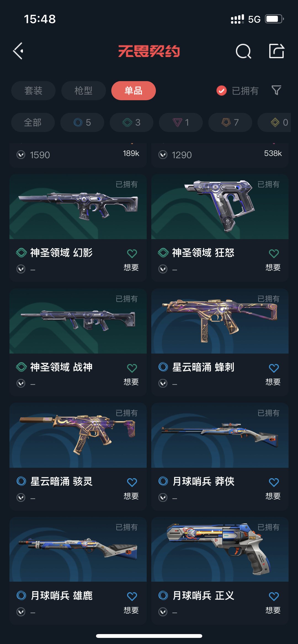Viewport: 298px width, 644px height.
Task: Filter by green diamond tier showing 3
Action: pyautogui.click(x=132, y=122)
